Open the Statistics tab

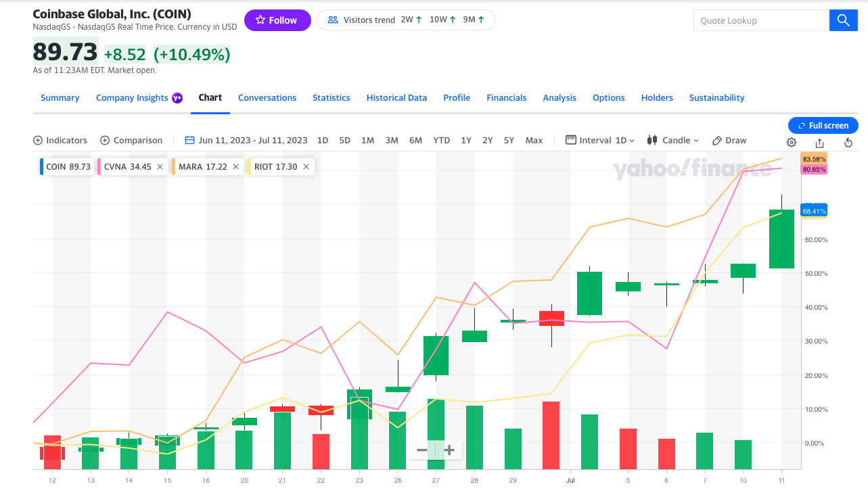(x=332, y=97)
